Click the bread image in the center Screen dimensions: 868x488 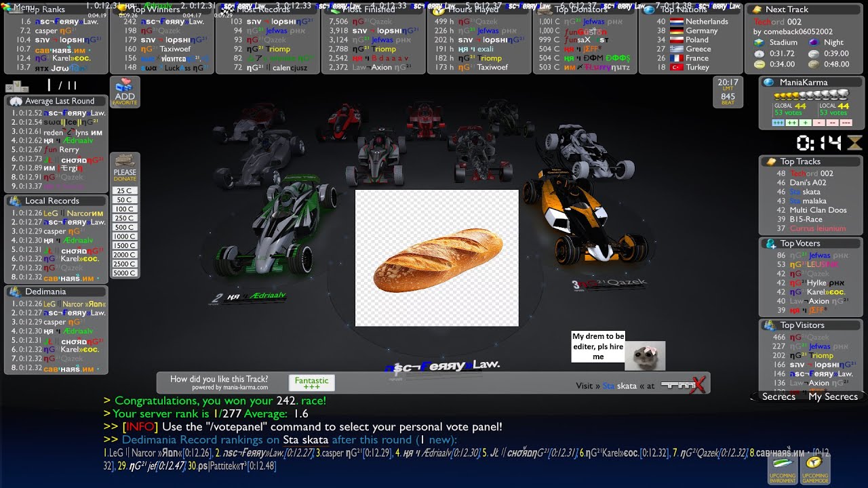[x=437, y=258]
